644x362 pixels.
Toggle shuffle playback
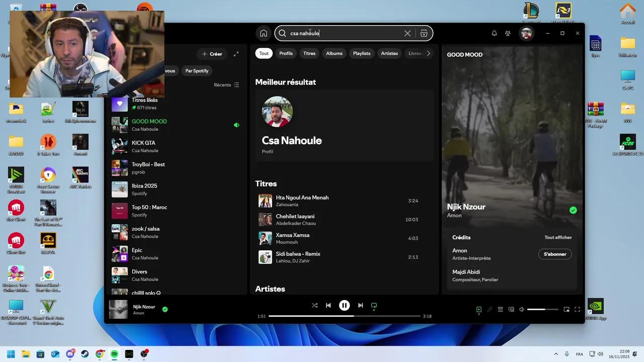[x=314, y=305]
